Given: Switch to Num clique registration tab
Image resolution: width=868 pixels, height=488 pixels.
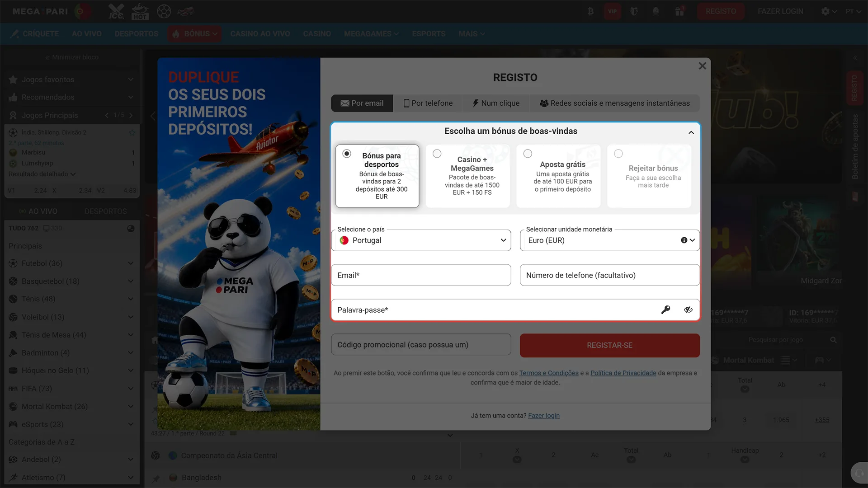Looking at the screenshot, I should (496, 103).
